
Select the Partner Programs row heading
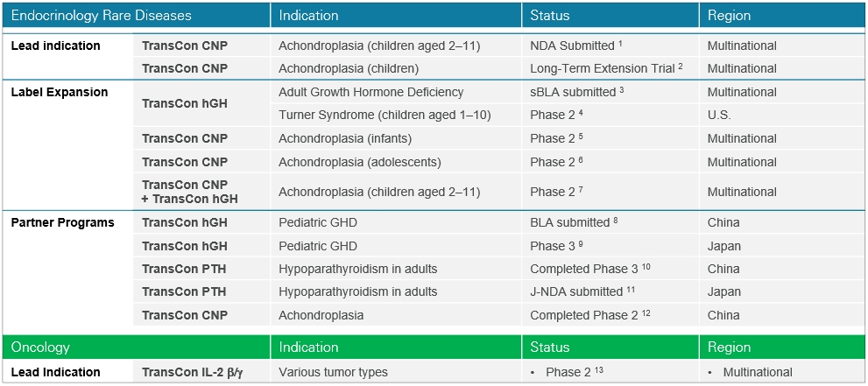tap(62, 222)
